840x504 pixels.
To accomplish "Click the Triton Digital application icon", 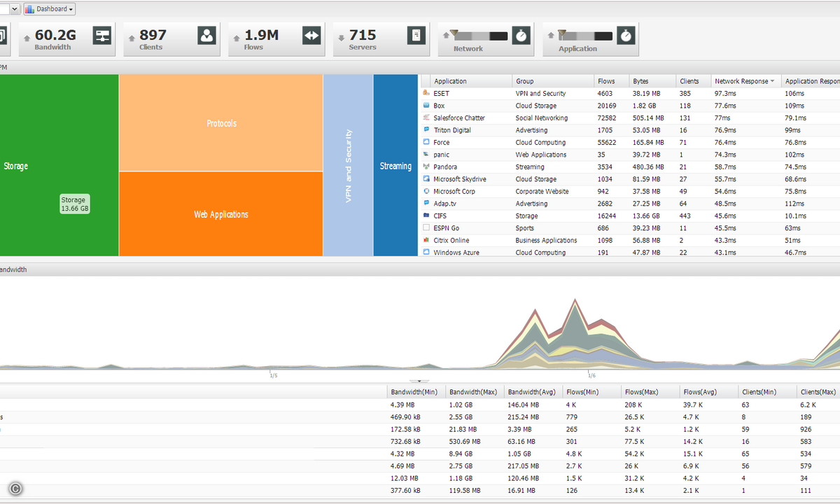I will click(x=426, y=130).
